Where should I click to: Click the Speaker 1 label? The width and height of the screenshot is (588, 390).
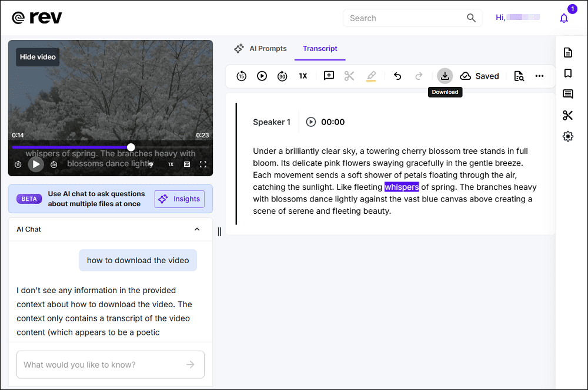coord(272,122)
